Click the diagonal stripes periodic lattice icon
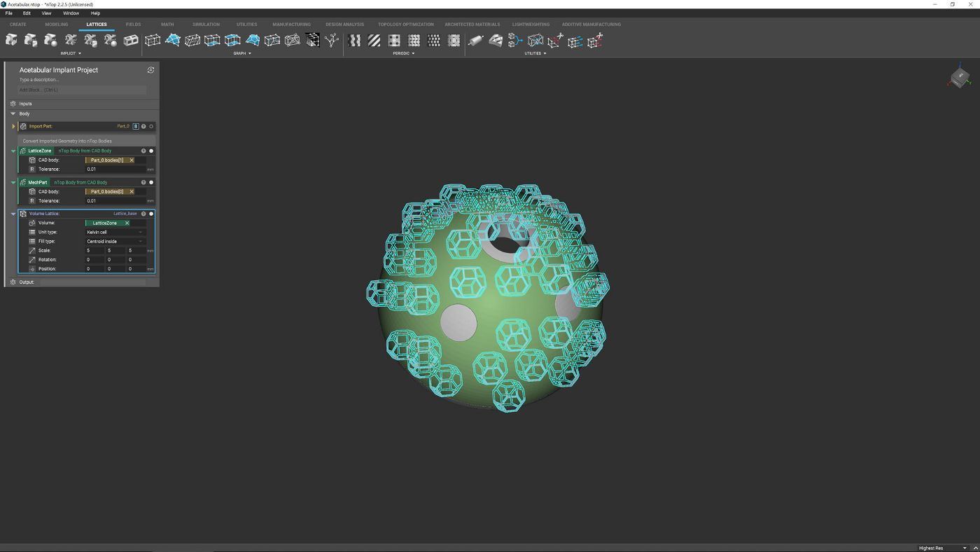The height and width of the screenshot is (552, 980). click(x=374, y=41)
